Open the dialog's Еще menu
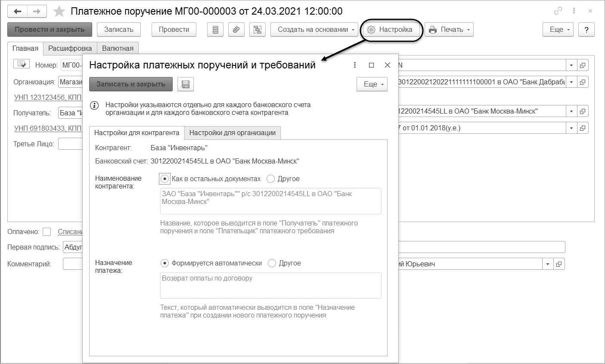 (372, 84)
